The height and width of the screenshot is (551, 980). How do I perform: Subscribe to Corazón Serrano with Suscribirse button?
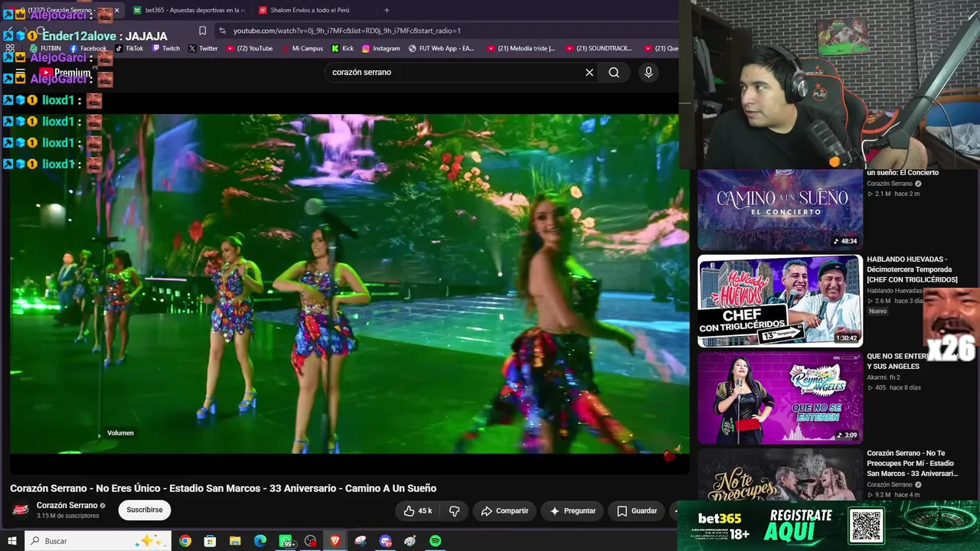click(145, 510)
